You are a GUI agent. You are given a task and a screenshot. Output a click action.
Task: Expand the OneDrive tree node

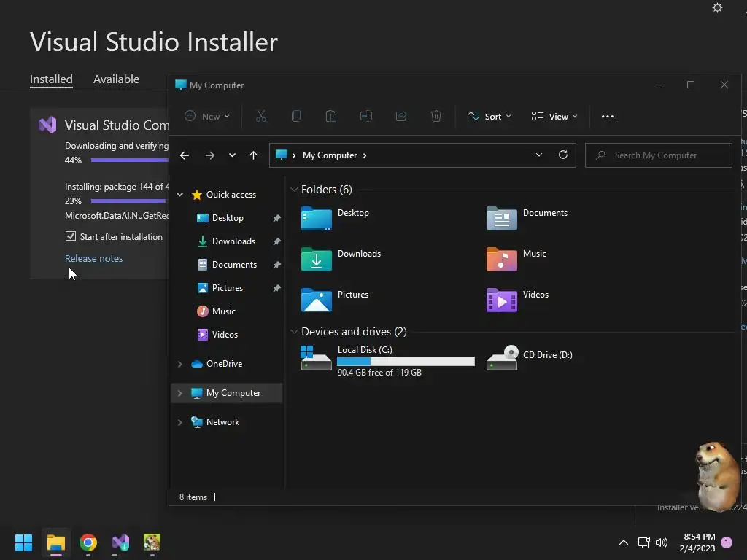[179, 364]
